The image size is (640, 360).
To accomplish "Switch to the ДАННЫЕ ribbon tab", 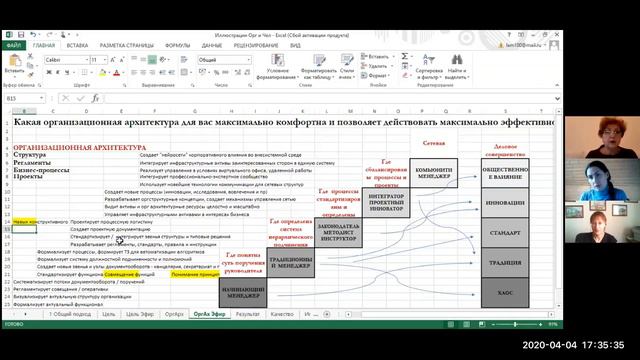I will click(x=211, y=45).
